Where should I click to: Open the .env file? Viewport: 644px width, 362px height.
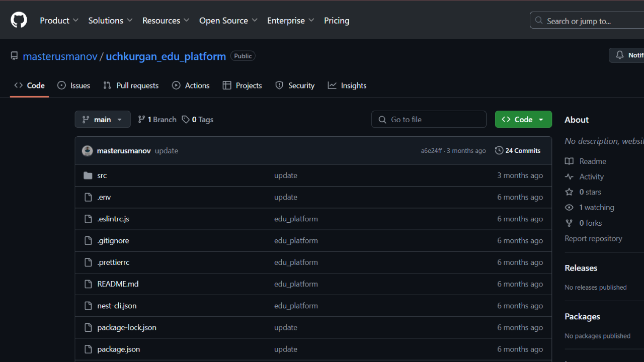[x=104, y=197]
